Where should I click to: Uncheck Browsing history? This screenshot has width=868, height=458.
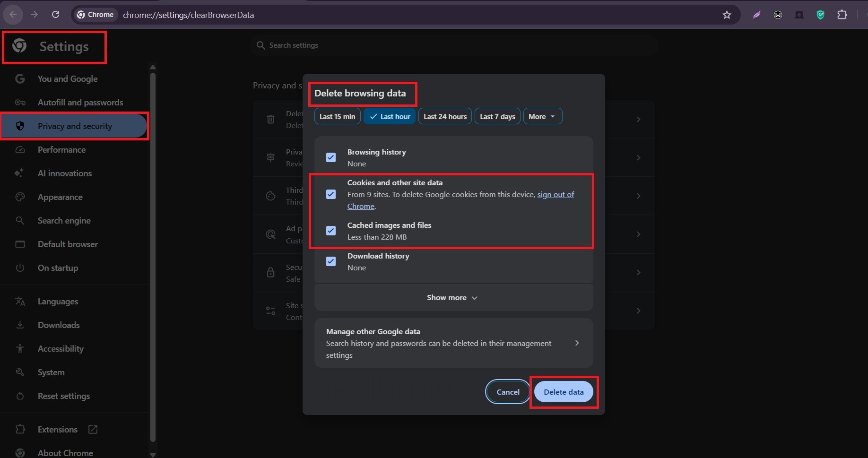pos(330,157)
